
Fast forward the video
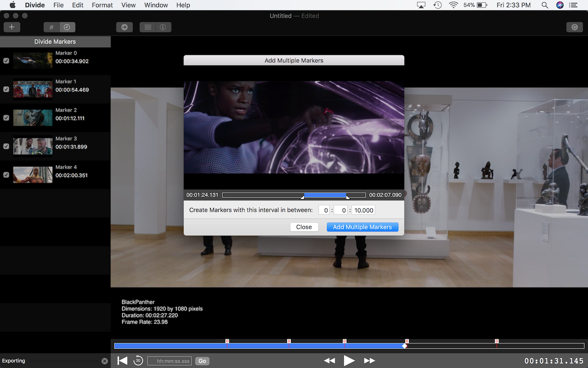pos(369,361)
